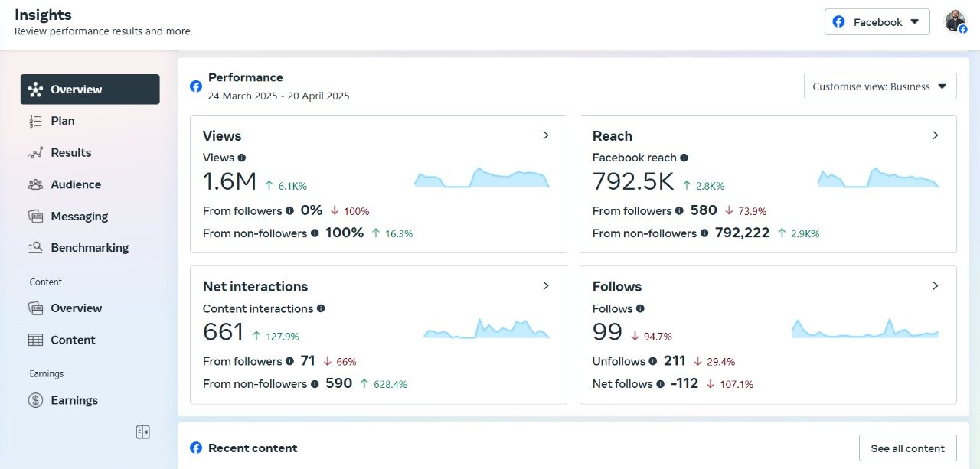This screenshot has height=469, width=980.
Task: Click the Net interactions card heading
Action: [x=255, y=287]
